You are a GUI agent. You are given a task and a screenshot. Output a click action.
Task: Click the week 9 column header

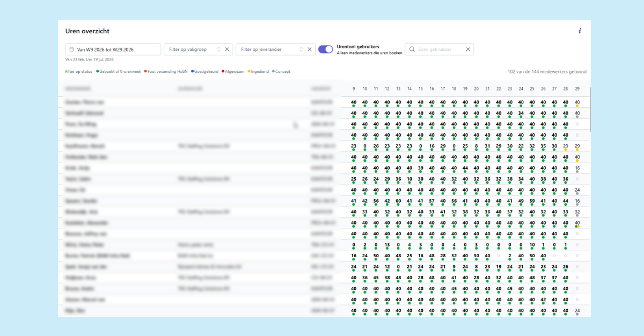(x=354, y=88)
